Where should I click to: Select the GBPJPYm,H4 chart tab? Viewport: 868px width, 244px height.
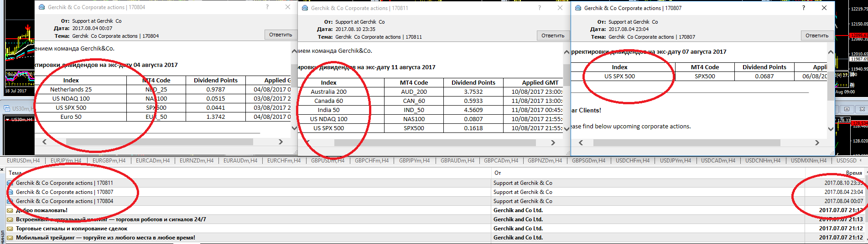414,160
